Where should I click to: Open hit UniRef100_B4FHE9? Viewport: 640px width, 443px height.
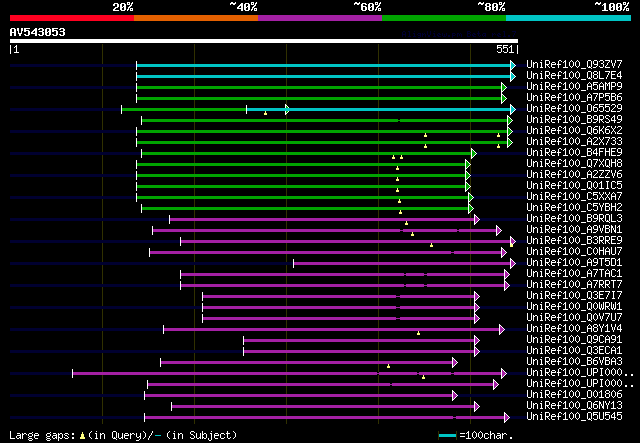[574, 153]
